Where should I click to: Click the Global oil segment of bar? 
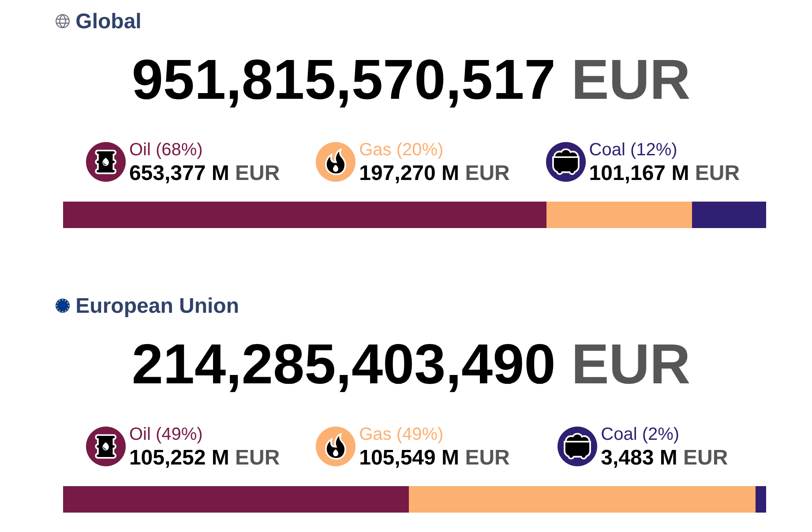tap(304, 215)
